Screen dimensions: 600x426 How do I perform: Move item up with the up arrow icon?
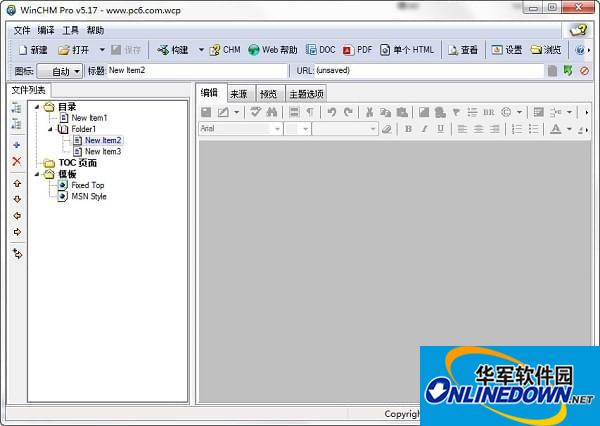16,183
